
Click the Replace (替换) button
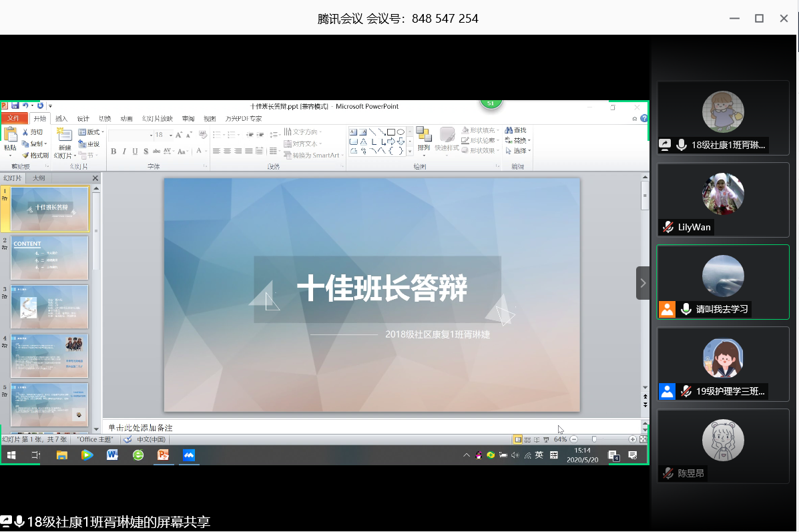[519, 140]
